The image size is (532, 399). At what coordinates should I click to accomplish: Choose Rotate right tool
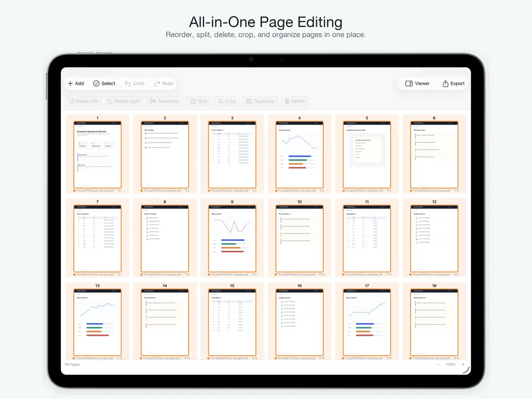click(x=123, y=101)
